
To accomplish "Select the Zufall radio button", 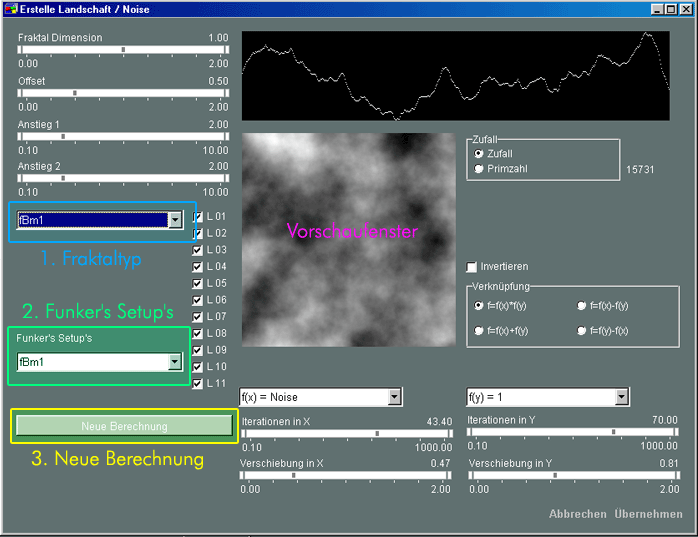I will (479, 153).
